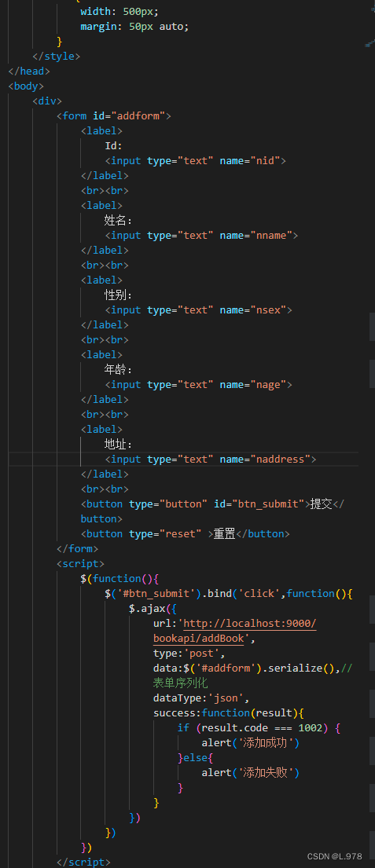
Task: Click the closing </script> tag
Action: pos(83,862)
